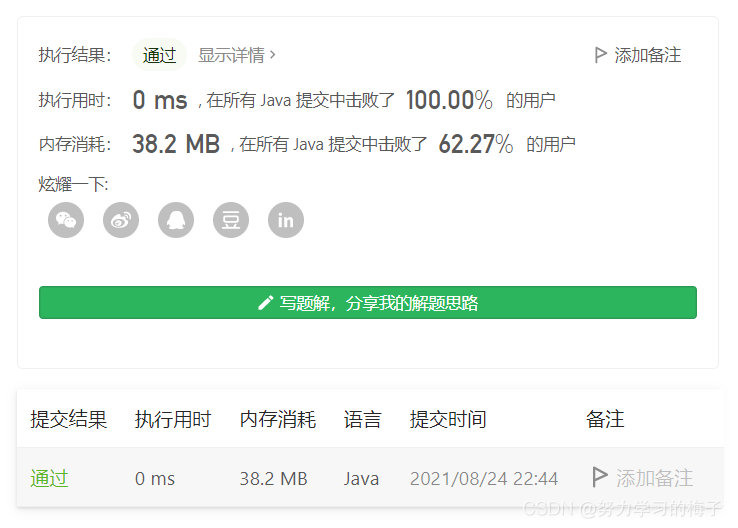Click the Java cell in table row
This screenshot has width=738, height=528.
361,479
